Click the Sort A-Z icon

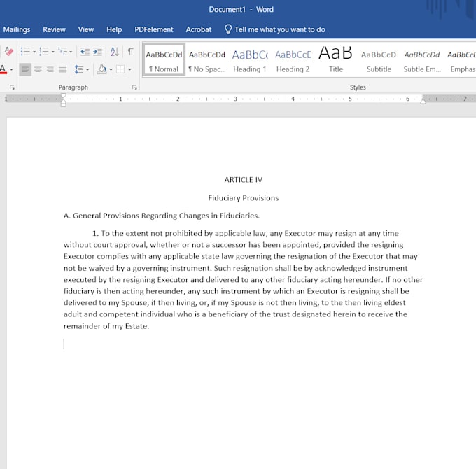[114, 52]
